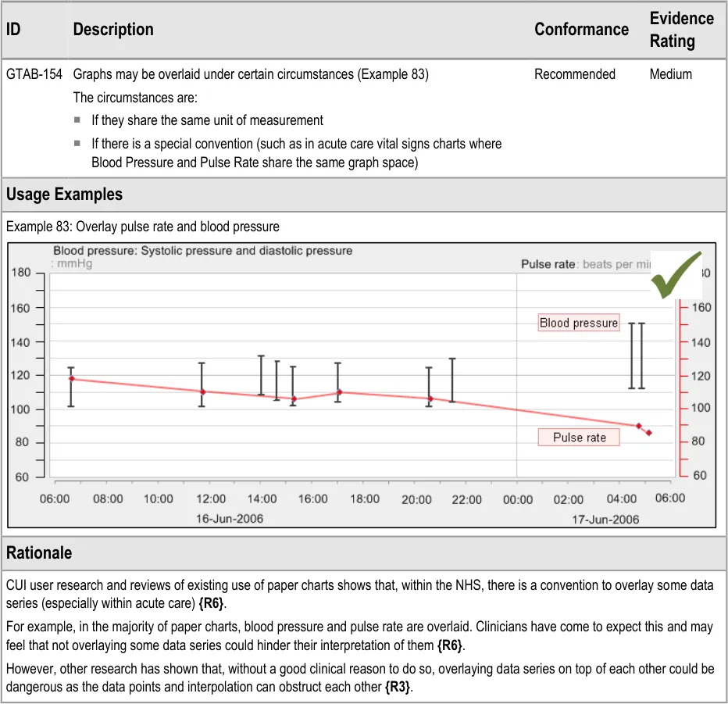Click the 'Usage Examples' section header
Viewport: 728px width, 704px height.
[64, 194]
